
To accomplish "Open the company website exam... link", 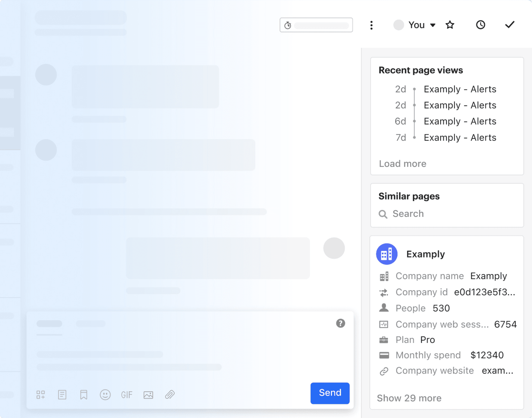I will 497,371.
